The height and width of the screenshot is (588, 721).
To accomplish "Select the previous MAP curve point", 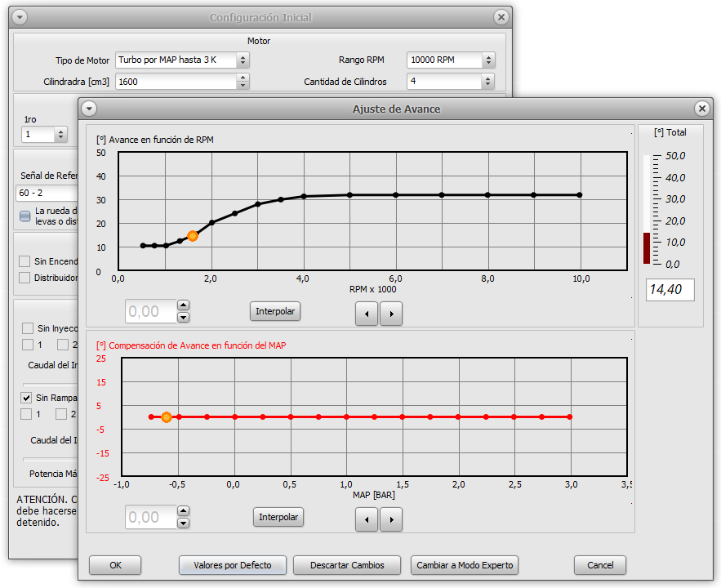I will (x=367, y=519).
